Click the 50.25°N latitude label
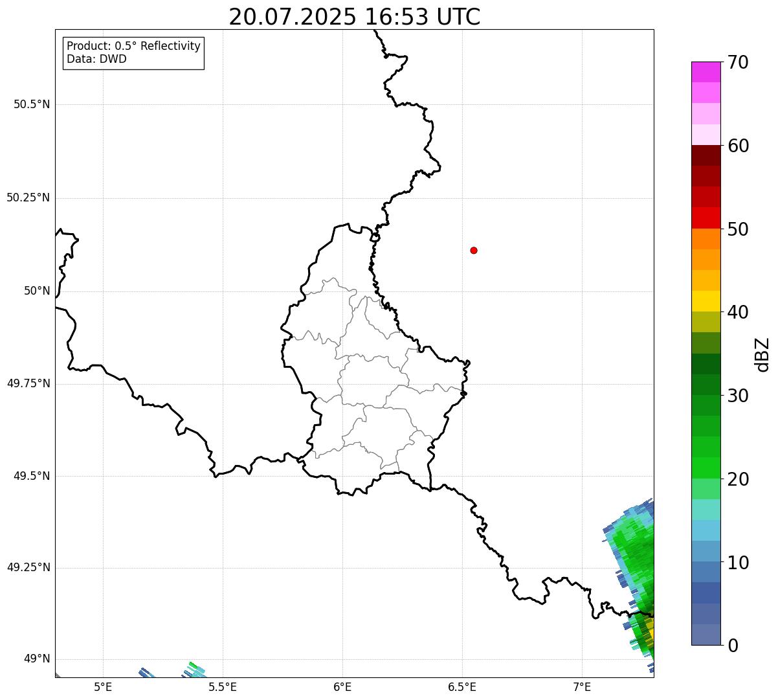This screenshot has height=700, width=778. [28, 198]
